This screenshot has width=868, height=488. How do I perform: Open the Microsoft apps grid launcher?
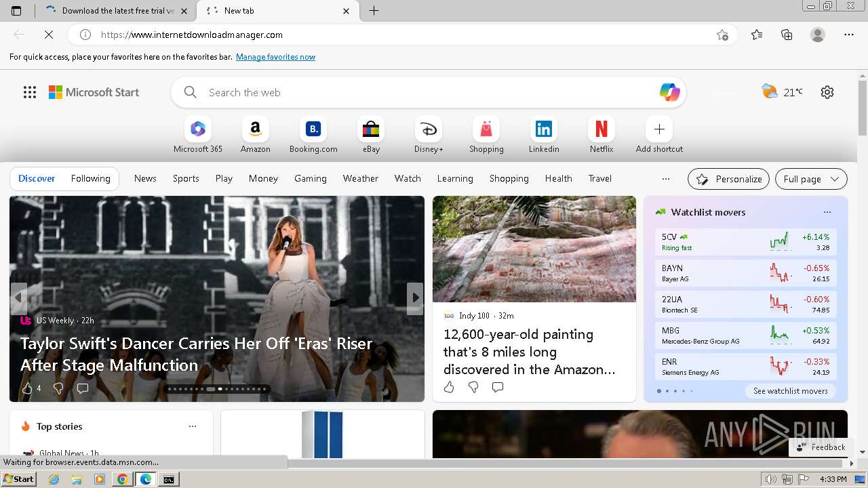(x=30, y=92)
